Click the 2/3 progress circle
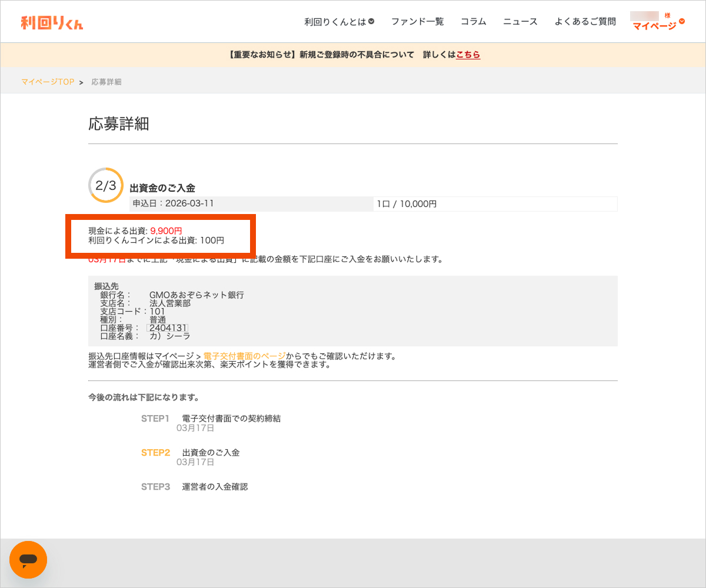Screen dimensions: 706x588 [x=106, y=186]
